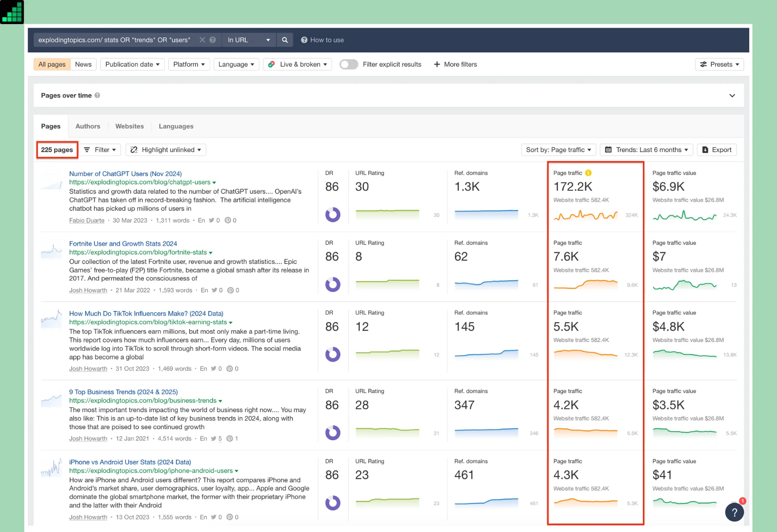Open the Sort by Page traffic dropdown
The image size is (777, 532).
click(558, 150)
